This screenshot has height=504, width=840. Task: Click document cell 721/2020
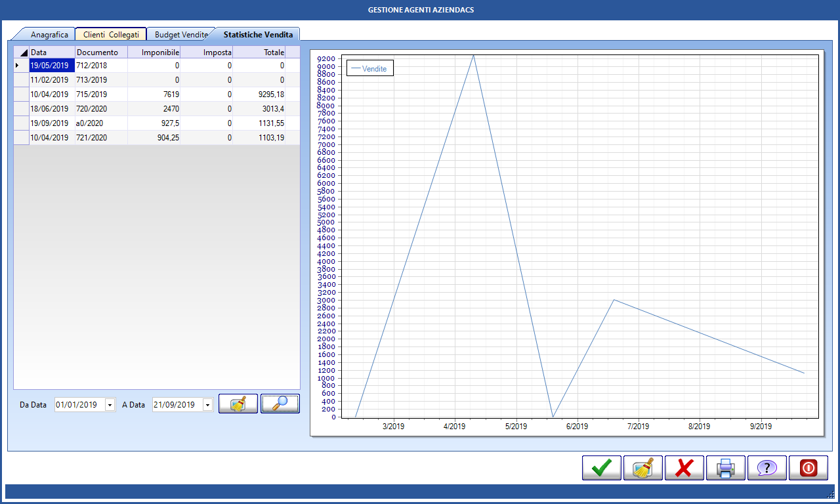pos(101,138)
